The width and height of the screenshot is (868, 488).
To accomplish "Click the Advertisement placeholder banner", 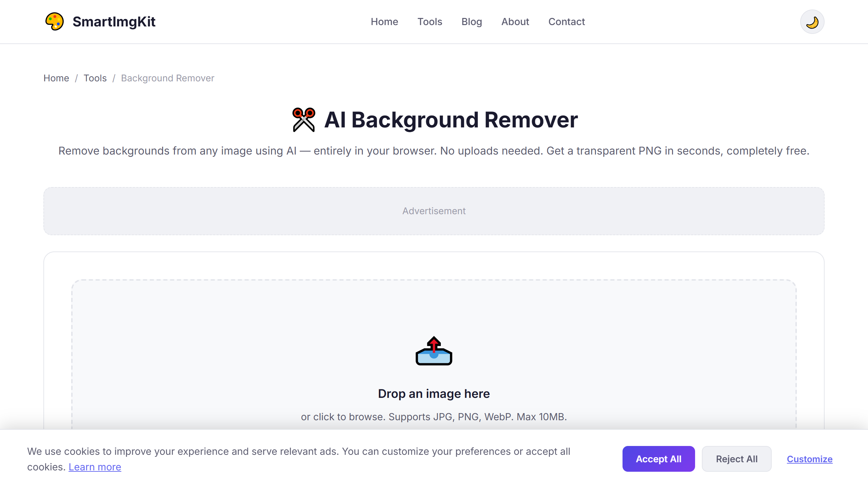I will (434, 211).
